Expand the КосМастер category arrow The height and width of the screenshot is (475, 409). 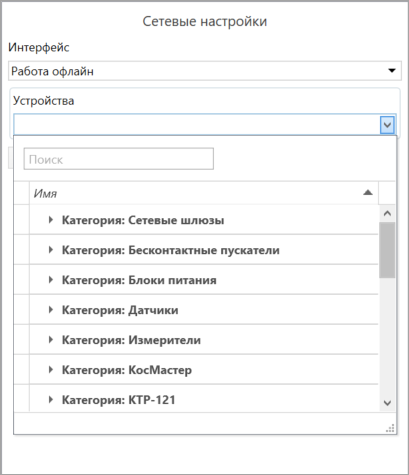(51, 370)
